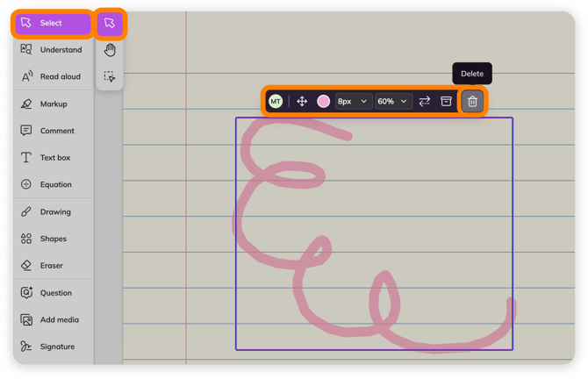Screen dimensions: 588x379
Task: Activate the Read aloud tool
Action: 53,76
